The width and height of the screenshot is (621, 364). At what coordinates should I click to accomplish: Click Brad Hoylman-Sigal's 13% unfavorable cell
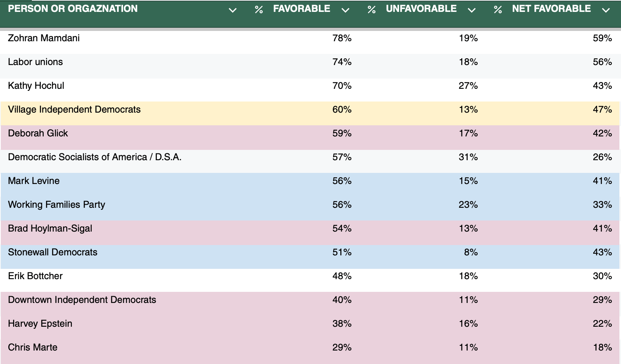(x=469, y=228)
